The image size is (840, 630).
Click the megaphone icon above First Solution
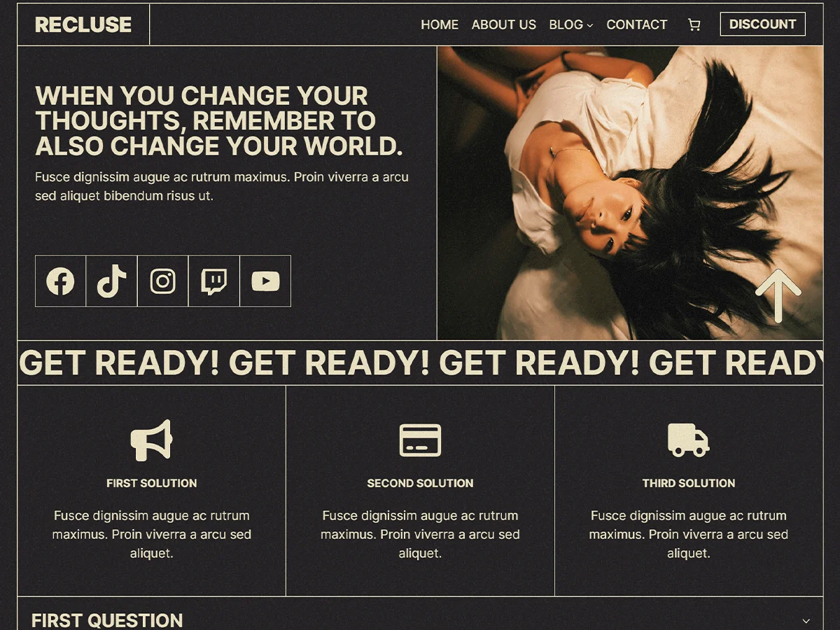tap(151, 440)
